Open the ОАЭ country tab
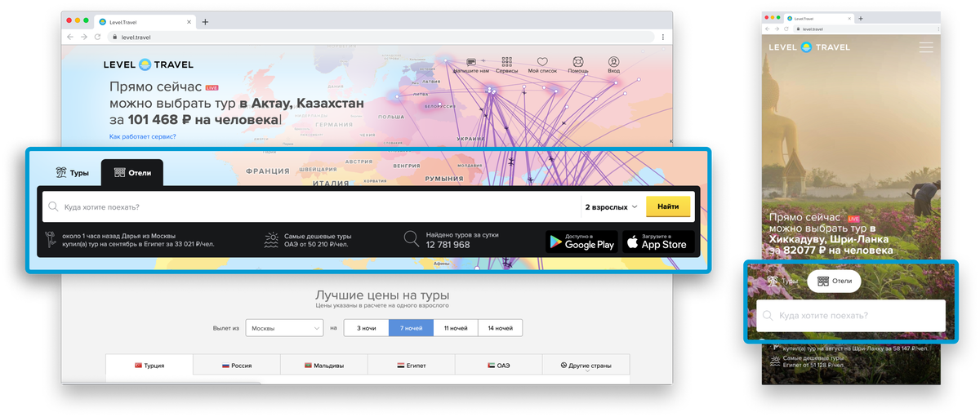The height and width of the screenshot is (417, 980). click(499, 366)
